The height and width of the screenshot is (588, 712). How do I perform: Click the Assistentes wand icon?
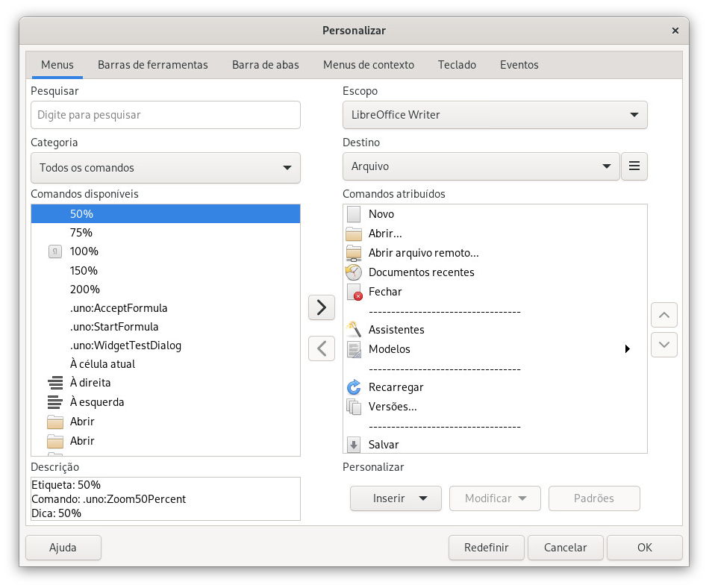354,329
